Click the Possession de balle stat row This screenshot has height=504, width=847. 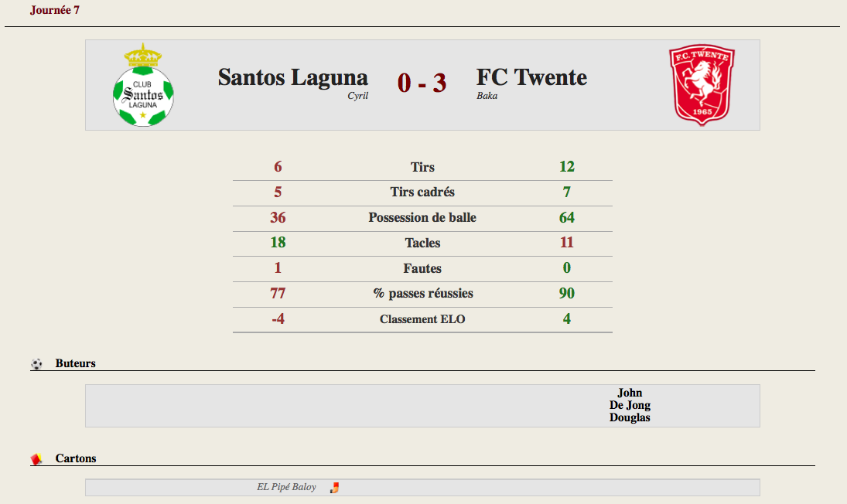(422, 218)
